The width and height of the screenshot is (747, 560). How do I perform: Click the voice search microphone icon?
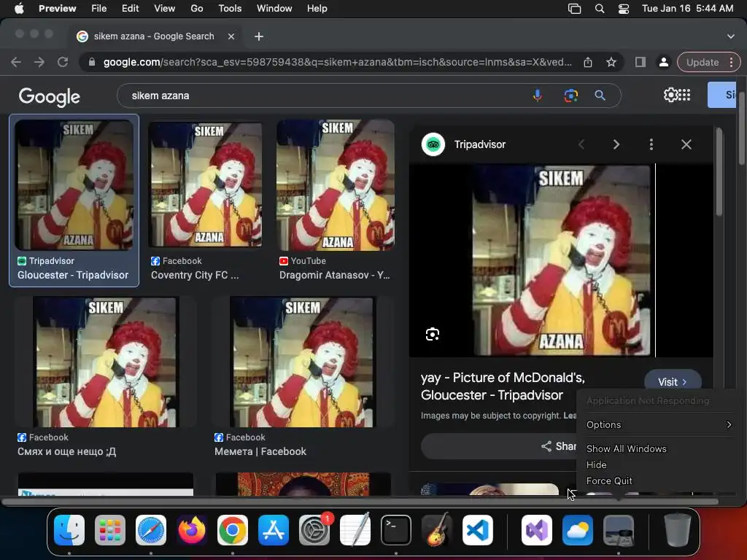point(538,96)
